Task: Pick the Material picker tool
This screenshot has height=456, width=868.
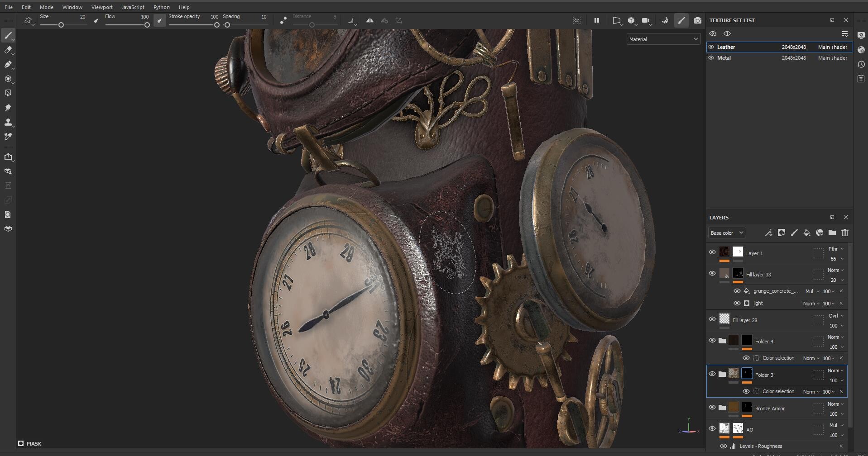Action: pos(8,136)
